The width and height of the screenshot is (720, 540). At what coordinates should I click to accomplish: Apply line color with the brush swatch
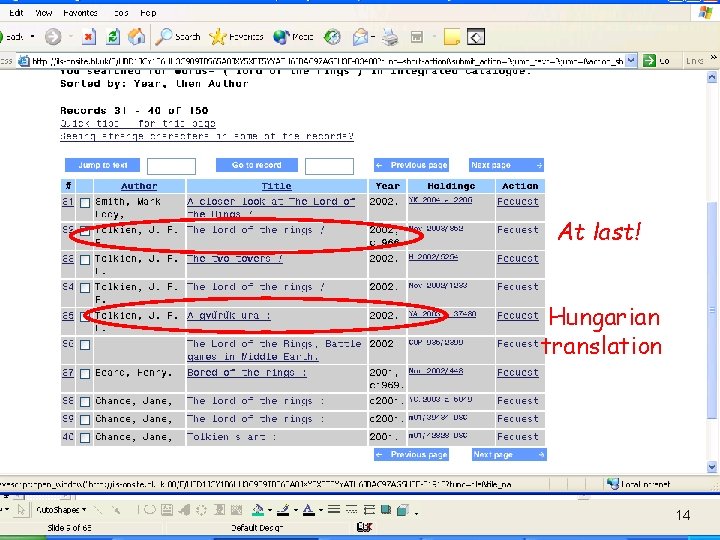point(284,510)
